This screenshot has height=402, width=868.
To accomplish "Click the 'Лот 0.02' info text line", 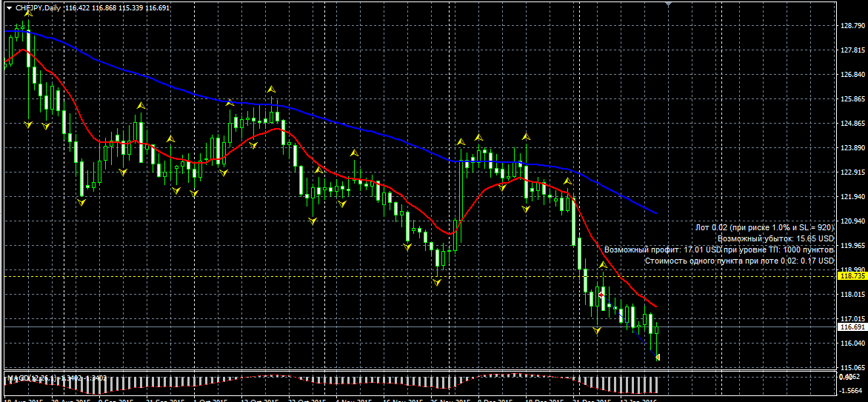I will pyautogui.click(x=764, y=227).
